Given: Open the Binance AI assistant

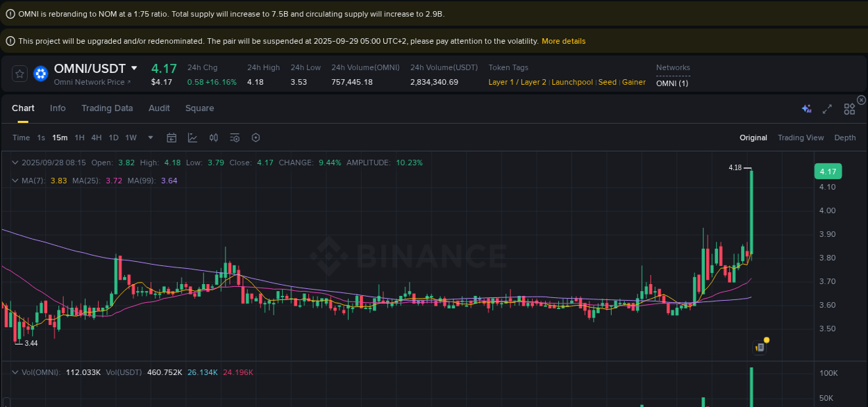Looking at the screenshot, I should [x=806, y=109].
